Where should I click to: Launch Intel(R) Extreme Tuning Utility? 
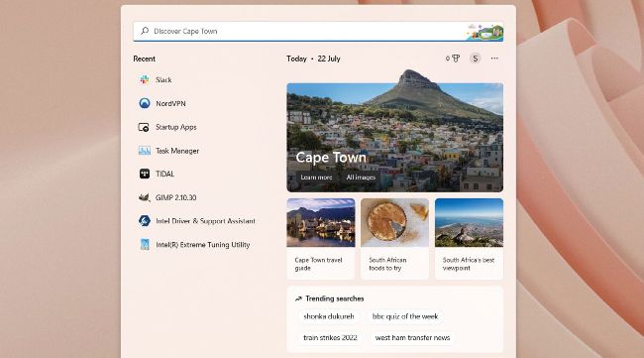pyautogui.click(x=194, y=245)
